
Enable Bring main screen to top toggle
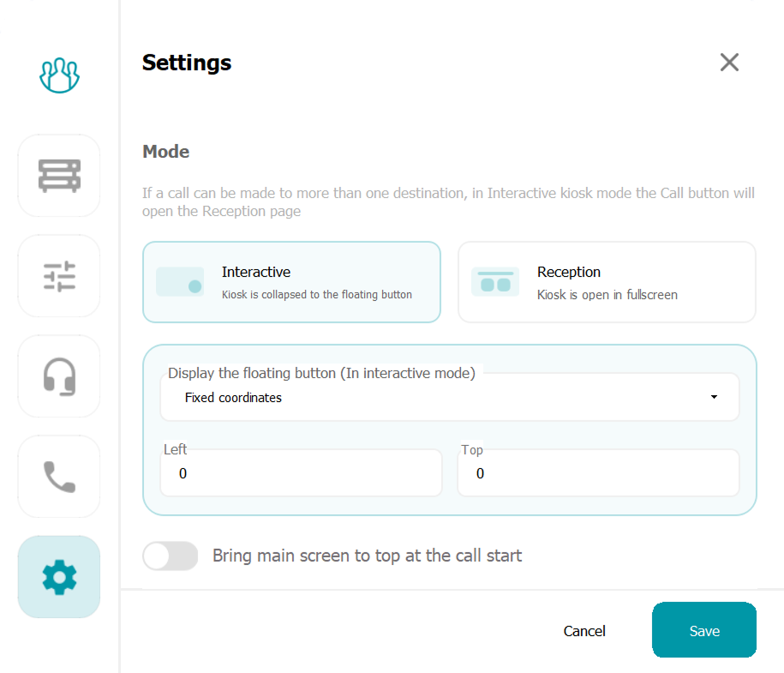(170, 556)
